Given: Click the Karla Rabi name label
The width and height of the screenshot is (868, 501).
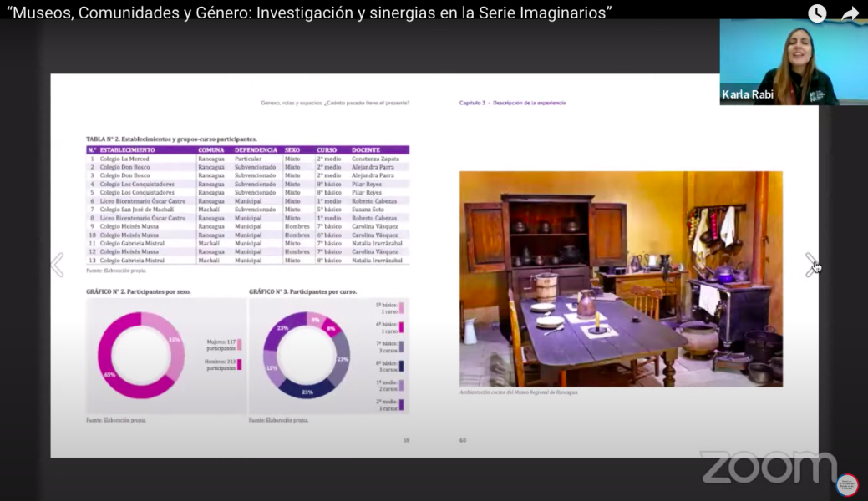Looking at the screenshot, I should click(x=748, y=94).
